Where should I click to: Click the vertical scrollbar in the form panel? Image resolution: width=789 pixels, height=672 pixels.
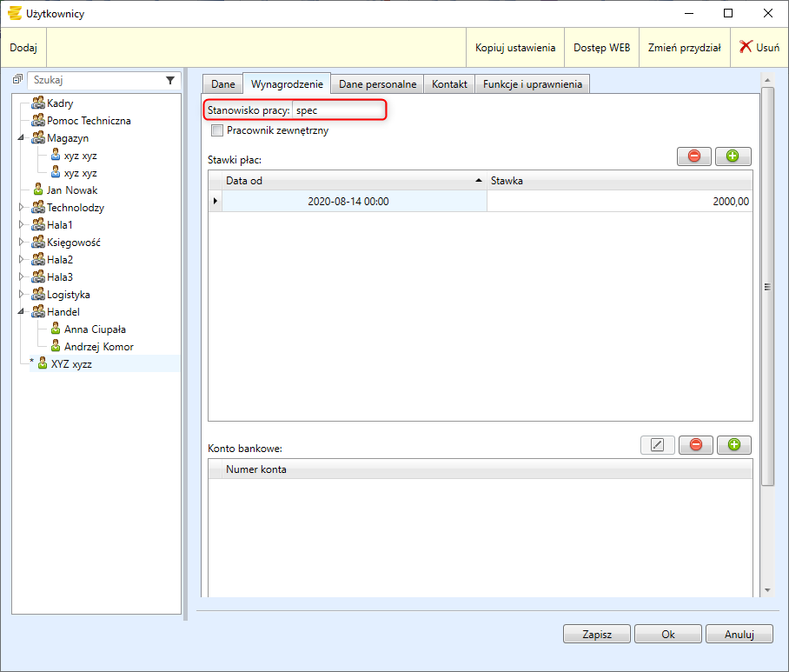(766, 287)
